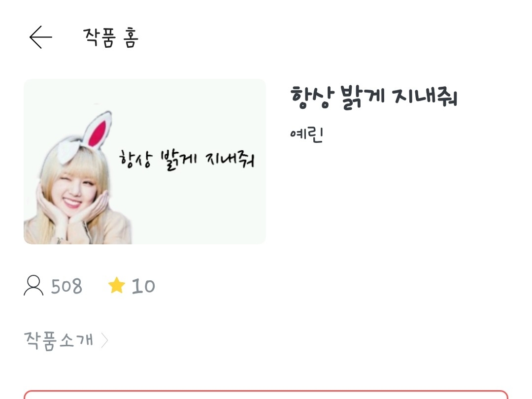532x399 pixels.
Task: Open the 작품소개 section text link
Action: [58, 340]
